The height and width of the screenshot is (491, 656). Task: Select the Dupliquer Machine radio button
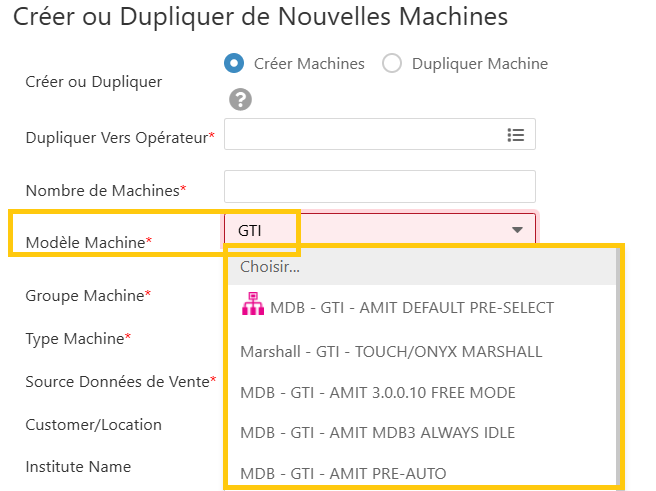click(x=392, y=64)
